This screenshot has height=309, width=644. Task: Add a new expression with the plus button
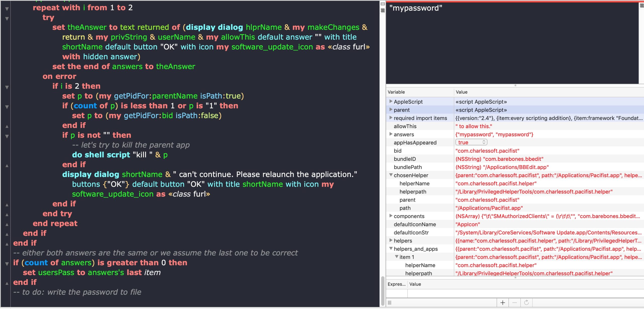pos(503,302)
